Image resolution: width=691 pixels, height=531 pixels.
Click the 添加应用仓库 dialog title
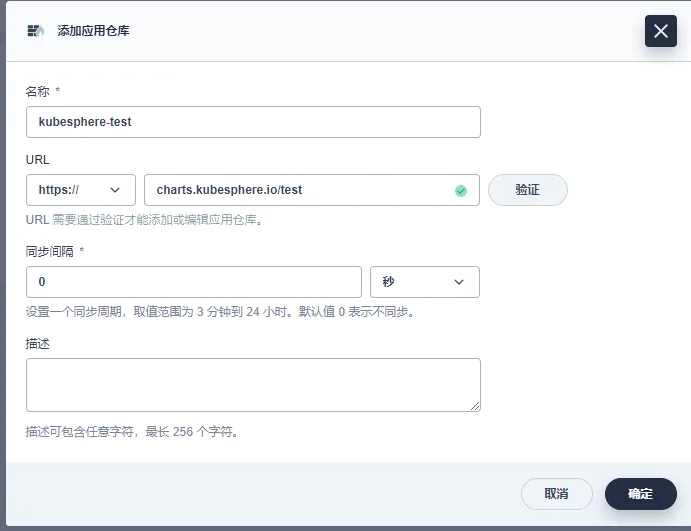[x=93, y=30]
